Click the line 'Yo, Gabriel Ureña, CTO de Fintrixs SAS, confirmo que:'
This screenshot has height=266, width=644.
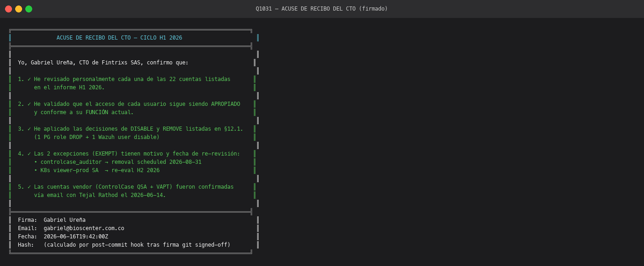coord(103,63)
